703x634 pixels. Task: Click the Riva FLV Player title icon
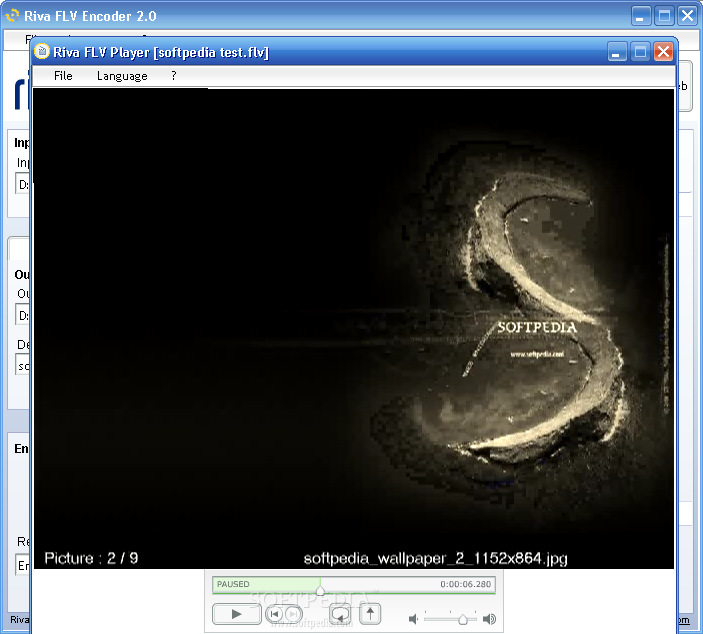tap(42, 52)
